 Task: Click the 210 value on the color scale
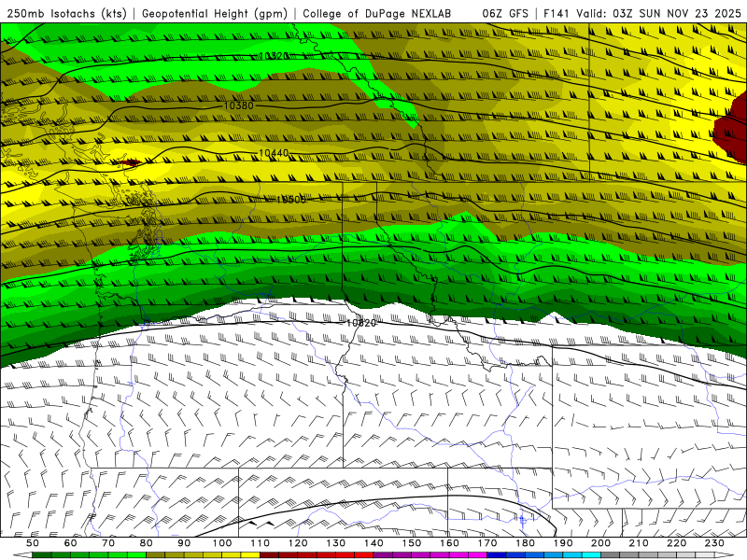(639, 543)
